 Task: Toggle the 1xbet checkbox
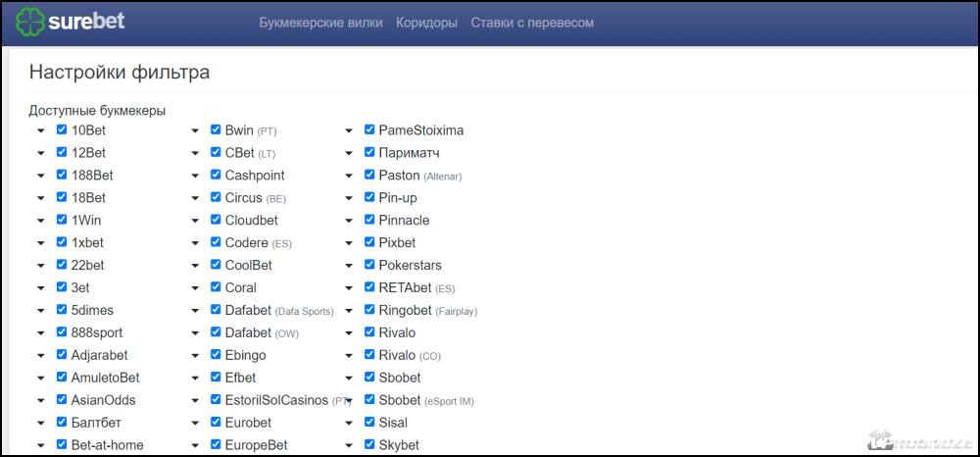pos(61,242)
